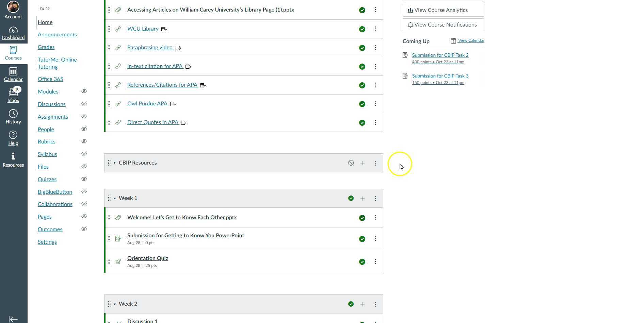
Task: Collapse the Week 2 module
Action: click(115, 304)
